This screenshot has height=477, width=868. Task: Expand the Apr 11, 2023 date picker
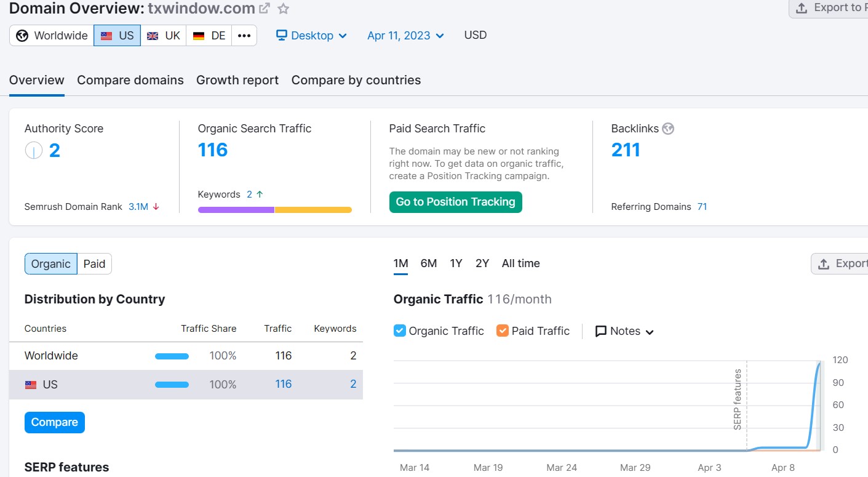point(405,36)
